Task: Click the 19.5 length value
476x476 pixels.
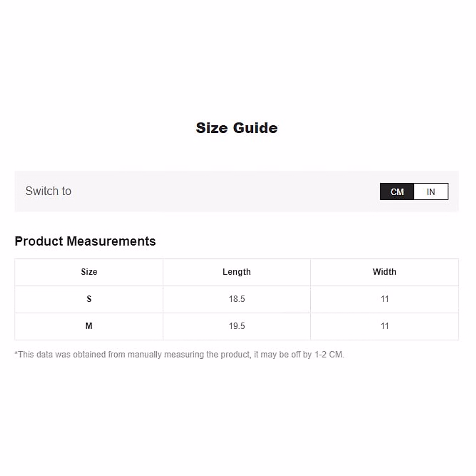Action: pos(237,326)
